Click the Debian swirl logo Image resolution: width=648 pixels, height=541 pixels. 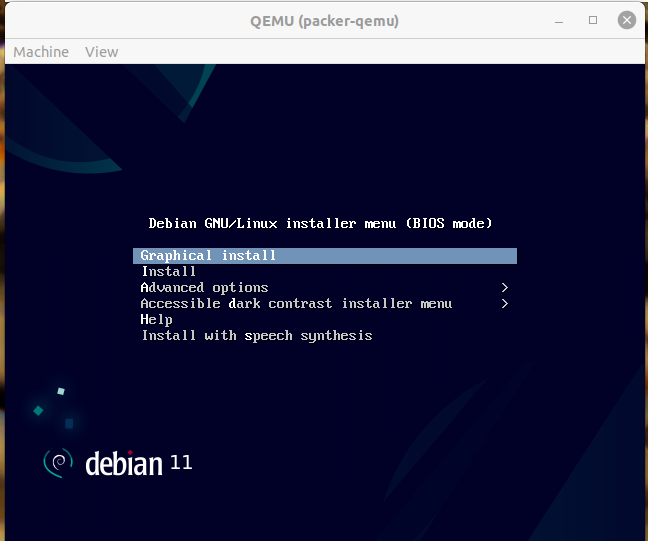point(59,463)
